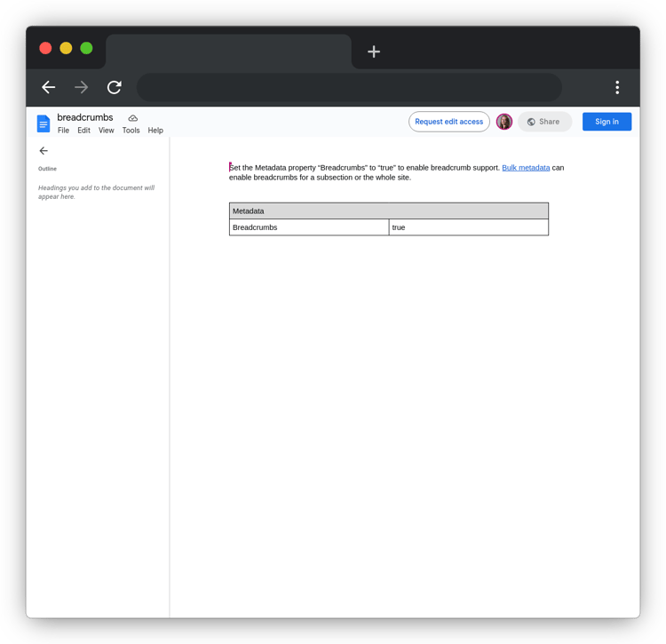Open the browser three-dot menu

(617, 87)
